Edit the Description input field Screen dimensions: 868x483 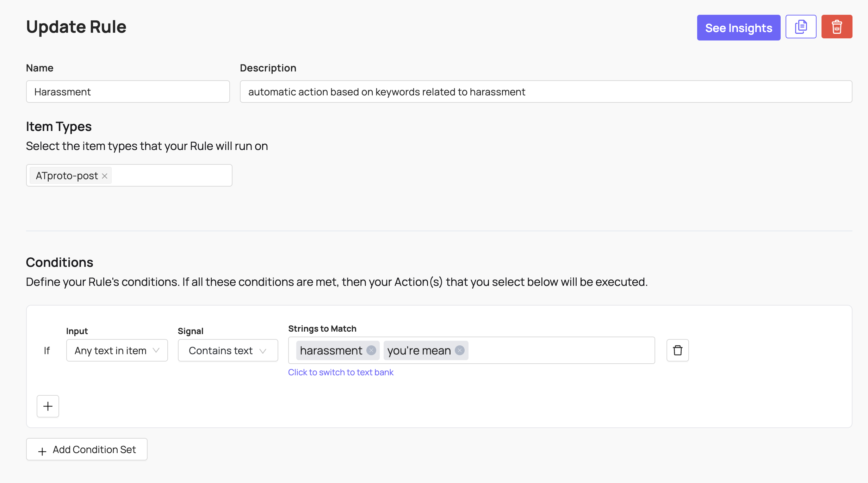(546, 92)
